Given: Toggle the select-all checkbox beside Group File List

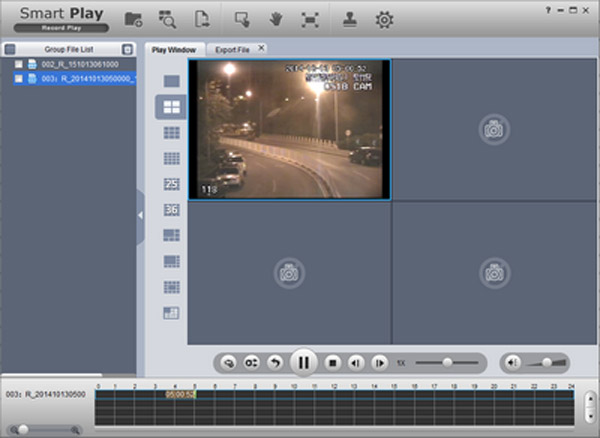Looking at the screenshot, I should [9, 49].
